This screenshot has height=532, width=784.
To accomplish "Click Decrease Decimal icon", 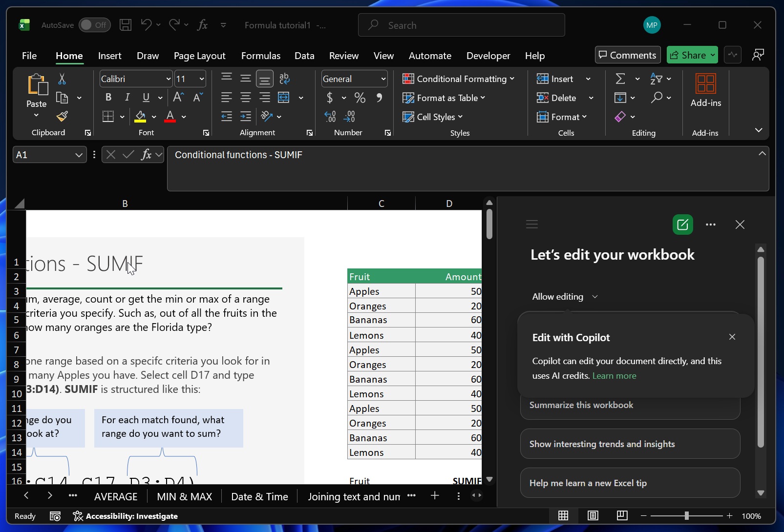I will pyautogui.click(x=350, y=116).
